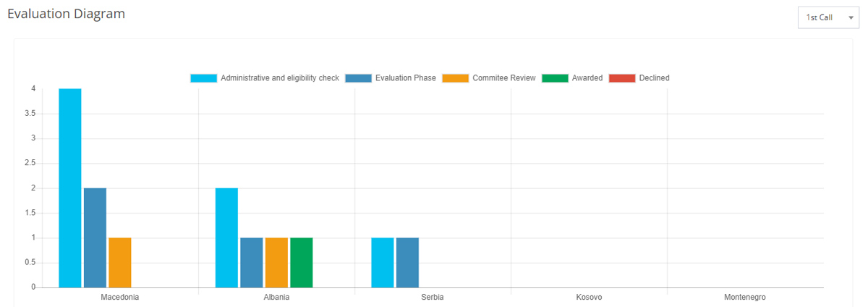Hide the Declined series label
The image size is (868, 307).
[655, 78]
